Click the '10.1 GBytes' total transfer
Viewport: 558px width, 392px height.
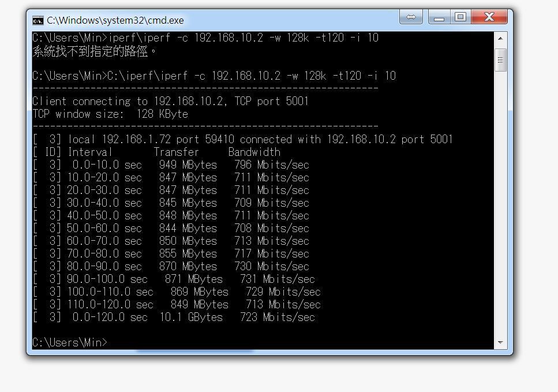(x=191, y=317)
